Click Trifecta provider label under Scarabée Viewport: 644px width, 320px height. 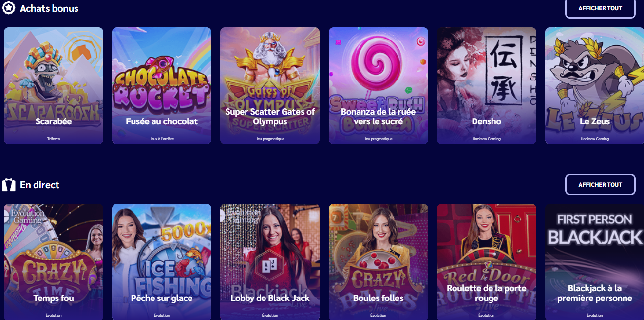coord(54,139)
